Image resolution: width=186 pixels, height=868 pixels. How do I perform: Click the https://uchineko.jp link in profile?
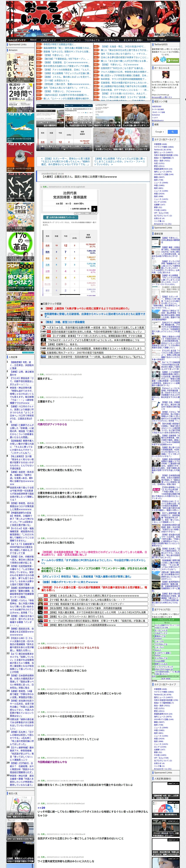(x=161, y=95)
